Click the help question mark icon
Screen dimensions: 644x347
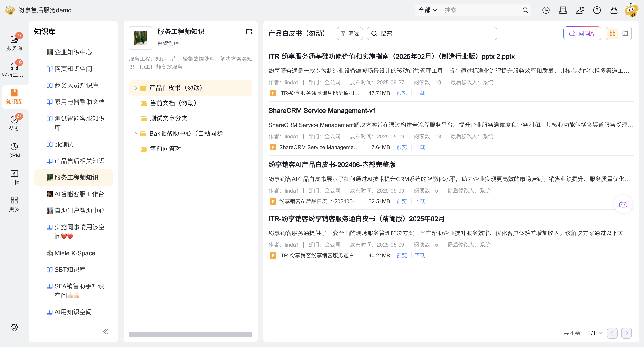pos(597,10)
